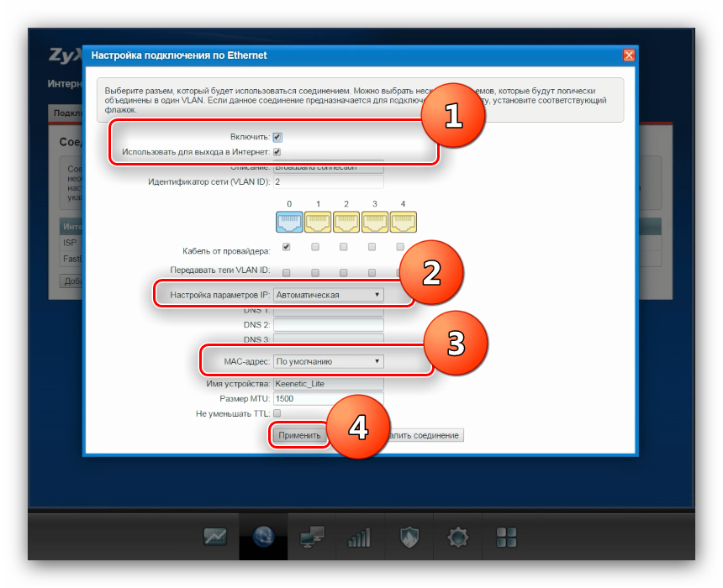Image resolution: width=723 pixels, height=588 pixels.
Task: Check Передавать теги VLAN ID for port 1
Action: pyautogui.click(x=315, y=272)
